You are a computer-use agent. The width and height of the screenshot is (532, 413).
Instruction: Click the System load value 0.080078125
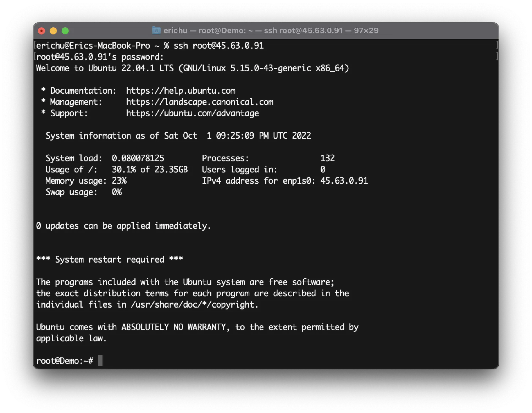pos(138,158)
